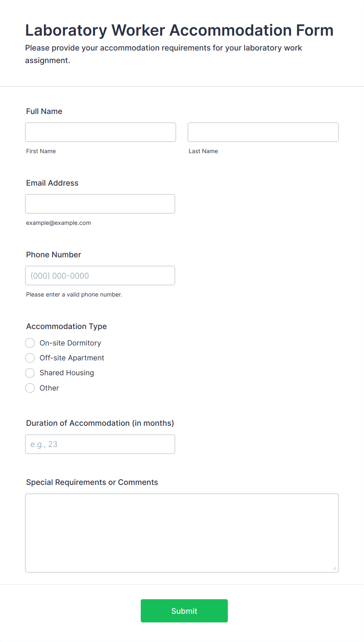This screenshot has width=364, height=642.
Task: Click the textarea resize handle corner
Action: tap(335, 568)
